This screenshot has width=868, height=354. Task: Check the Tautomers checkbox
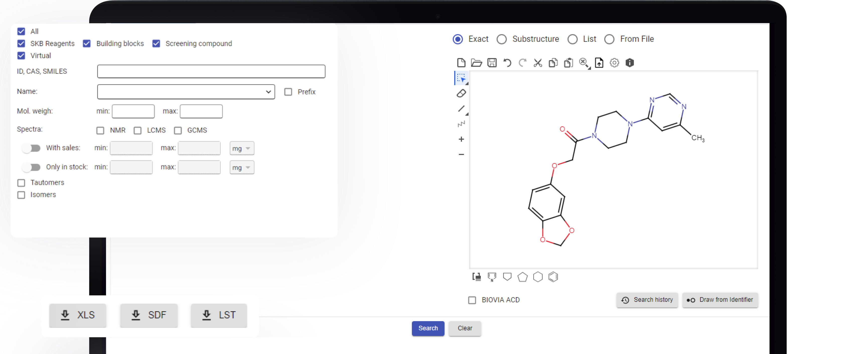pos(21,183)
